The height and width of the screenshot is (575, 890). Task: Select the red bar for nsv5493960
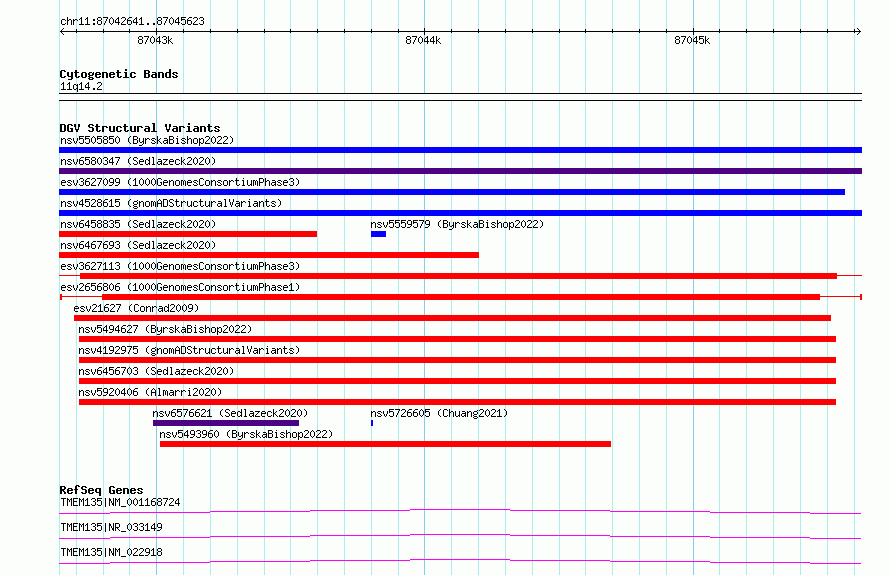385,444
